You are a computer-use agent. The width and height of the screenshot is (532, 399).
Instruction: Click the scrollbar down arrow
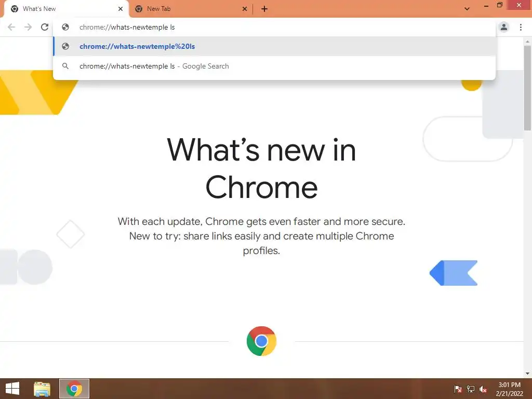527,374
